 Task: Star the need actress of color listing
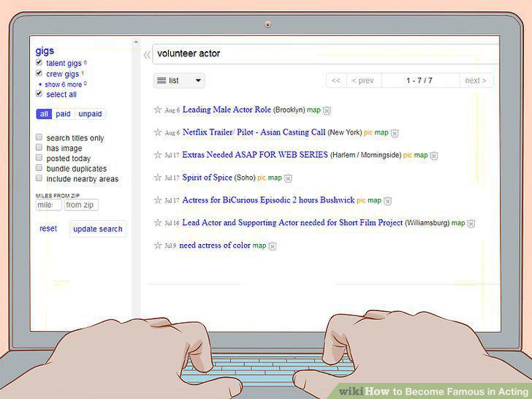click(x=157, y=246)
